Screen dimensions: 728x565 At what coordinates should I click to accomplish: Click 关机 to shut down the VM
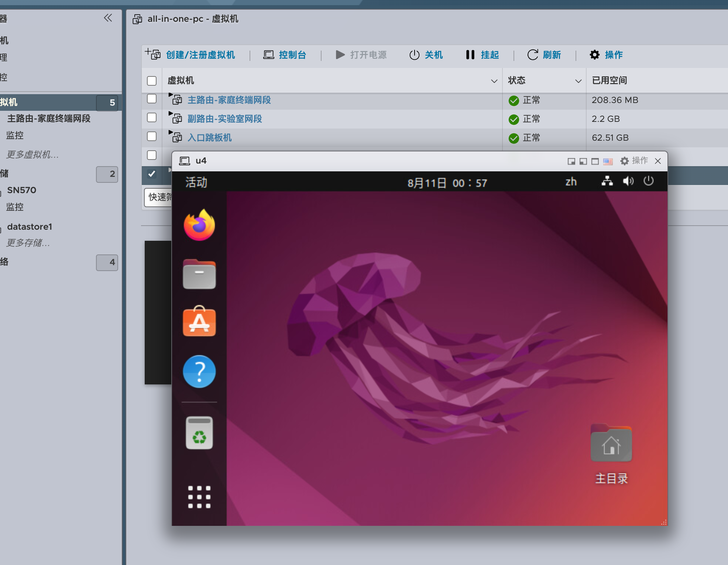pos(426,55)
